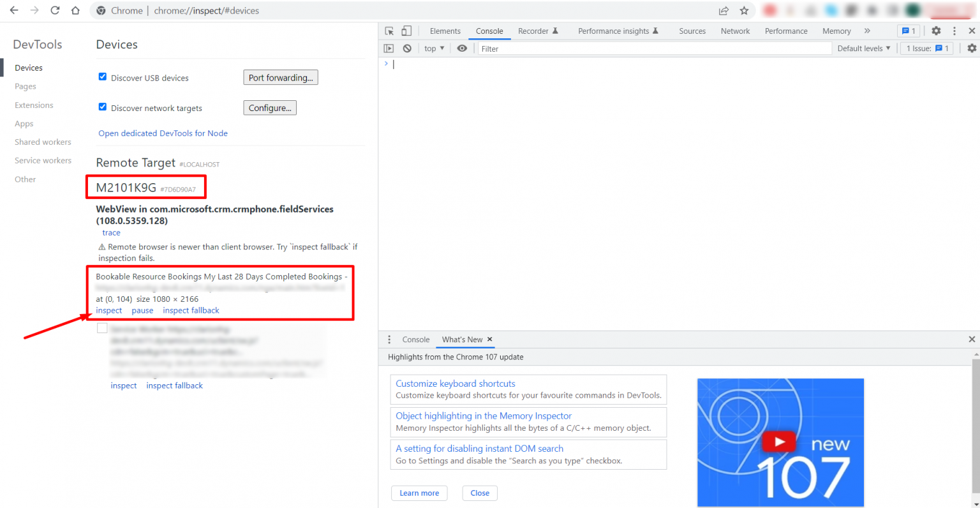Toggle the device toolbar icon

(x=406, y=31)
